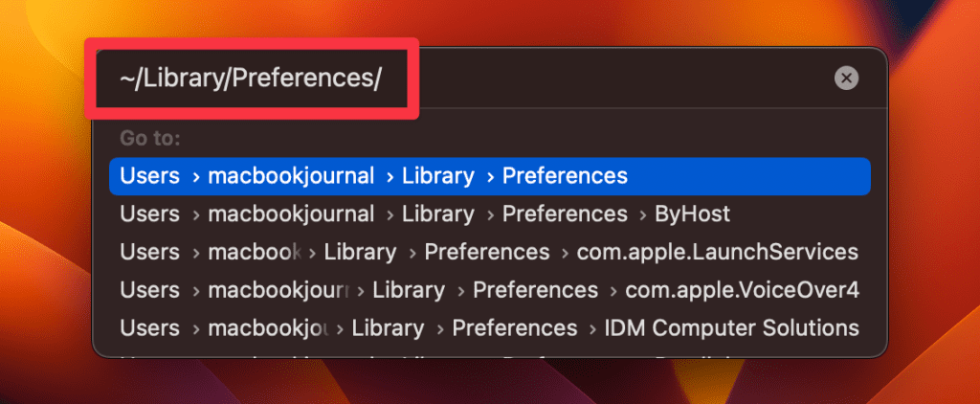Click Preferences in the ByHost row
The height and width of the screenshot is (404, 980).
click(x=565, y=214)
